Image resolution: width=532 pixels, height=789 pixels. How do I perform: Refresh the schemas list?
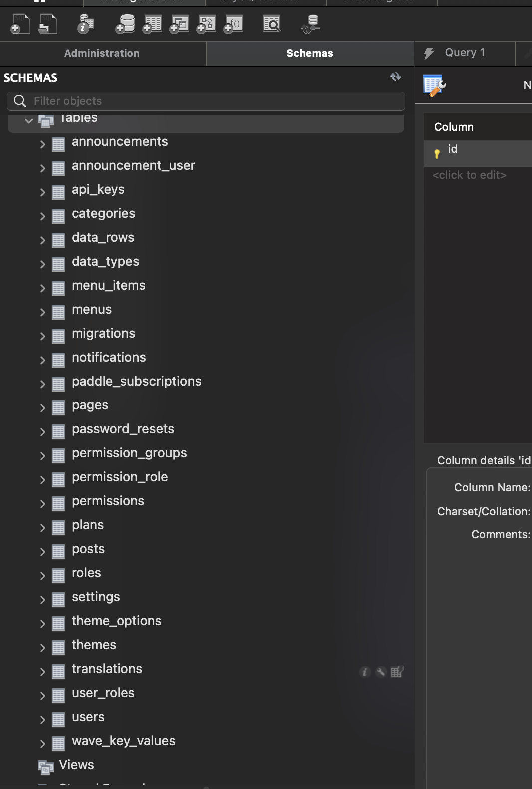(x=395, y=77)
